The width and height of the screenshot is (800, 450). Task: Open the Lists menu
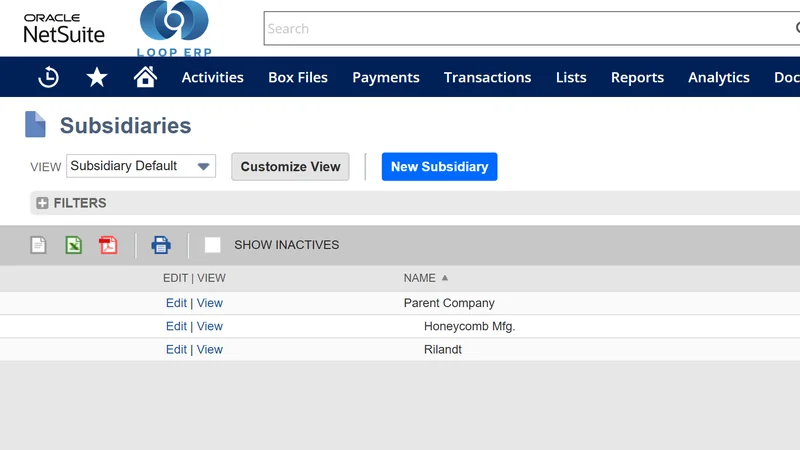(571, 78)
